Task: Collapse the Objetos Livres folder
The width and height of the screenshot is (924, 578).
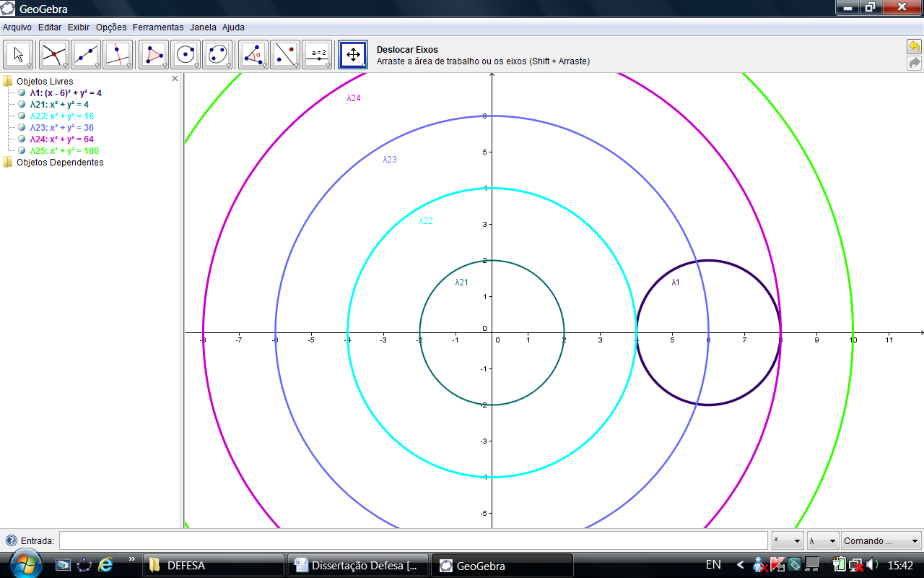Action: 8,82
